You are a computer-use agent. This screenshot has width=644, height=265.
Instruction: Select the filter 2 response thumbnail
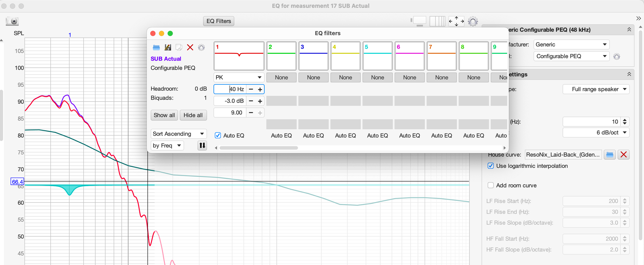coord(281,56)
